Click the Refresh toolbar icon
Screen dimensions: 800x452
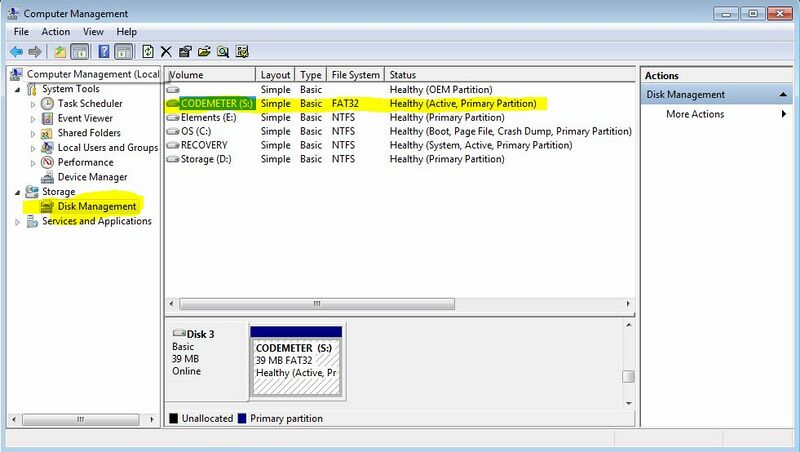tap(148, 51)
